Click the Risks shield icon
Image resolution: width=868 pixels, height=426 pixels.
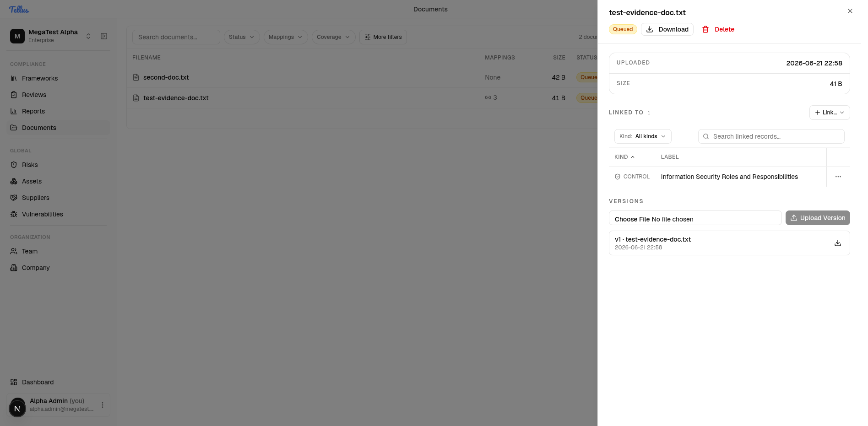tap(14, 165)
